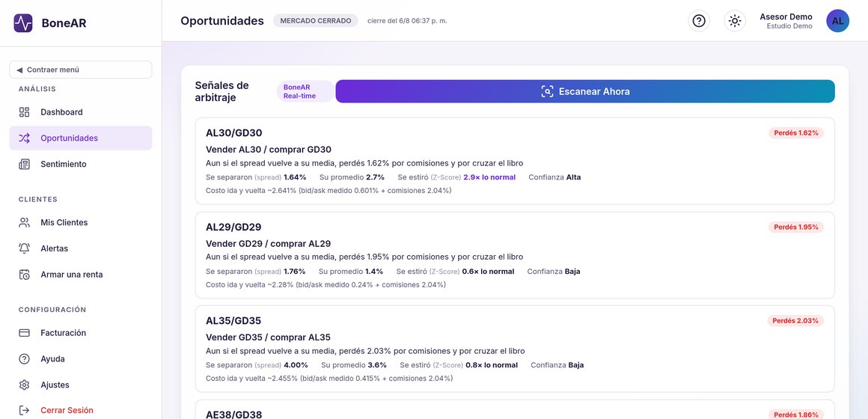Go to Sentimiento section

(81, 165)
